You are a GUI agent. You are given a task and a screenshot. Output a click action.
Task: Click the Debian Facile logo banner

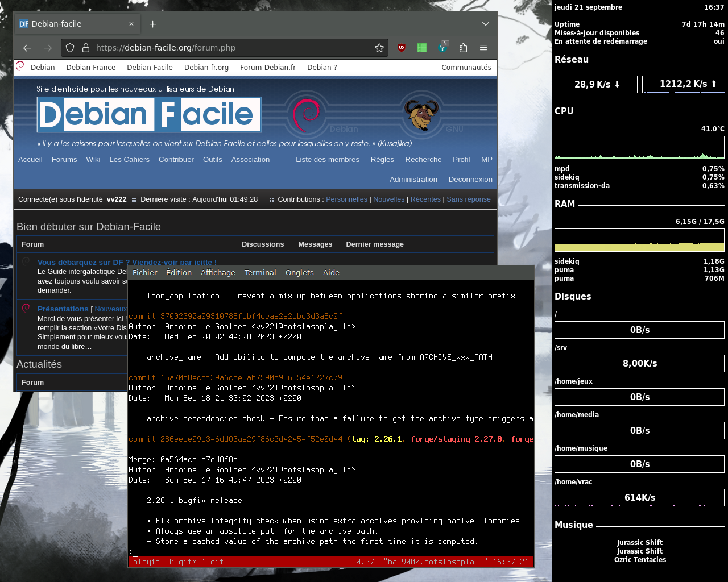[x=149, y=114]
